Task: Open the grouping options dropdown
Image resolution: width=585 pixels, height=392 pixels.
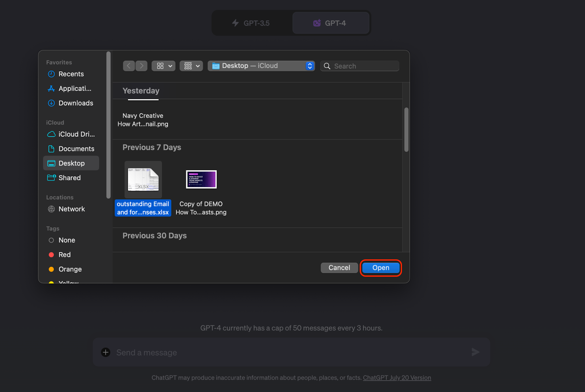Action: [191, 66]
